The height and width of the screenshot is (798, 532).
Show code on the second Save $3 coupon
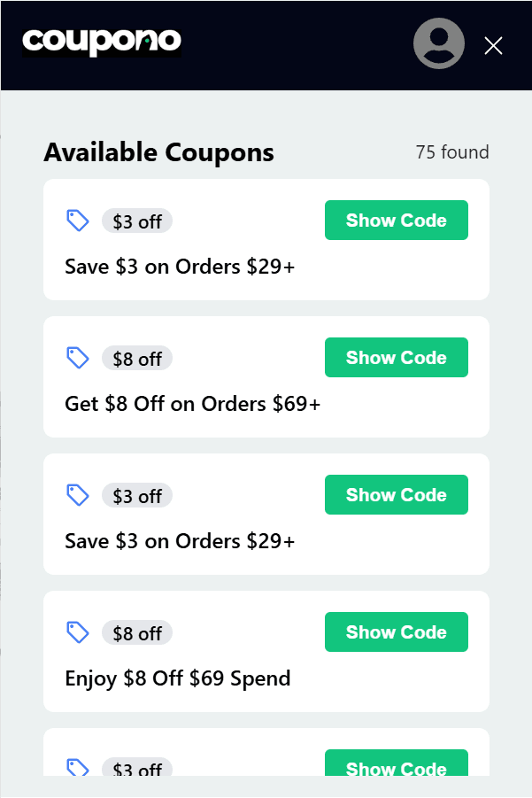coord(396,494)
